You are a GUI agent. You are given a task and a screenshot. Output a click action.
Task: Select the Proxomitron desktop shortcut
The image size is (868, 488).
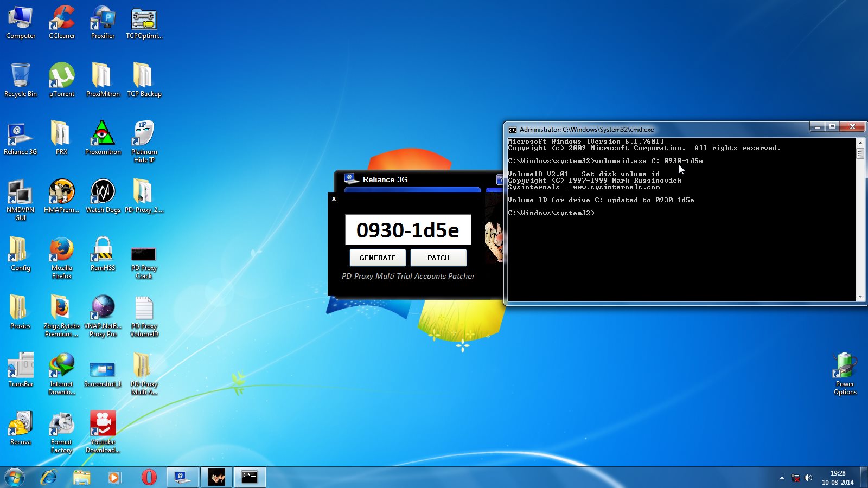coord(103,138)
